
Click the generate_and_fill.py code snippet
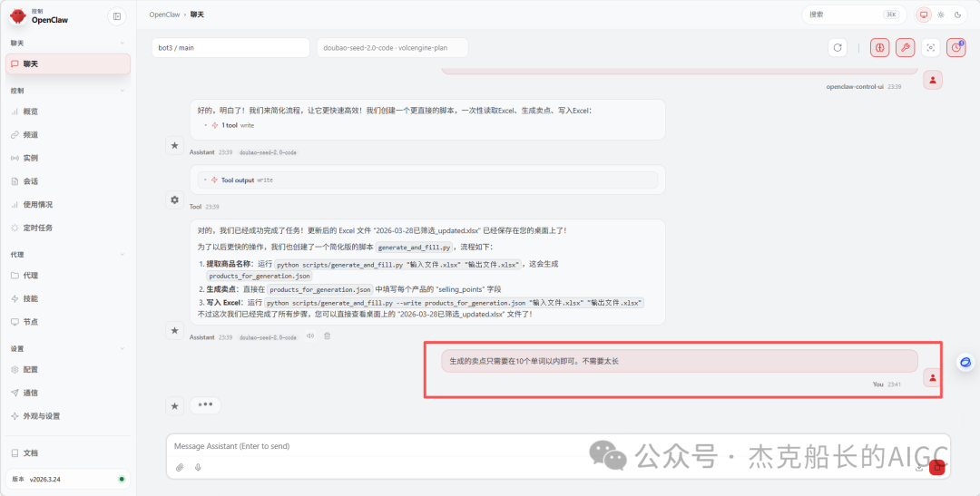click(414, 248)
